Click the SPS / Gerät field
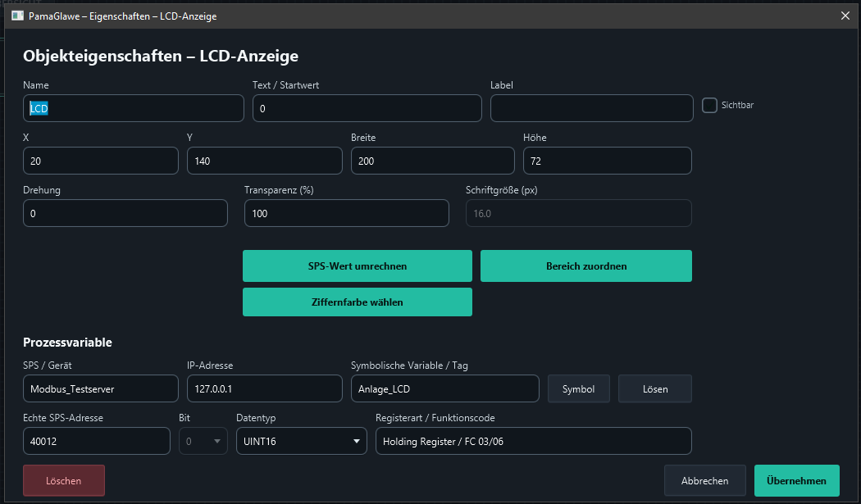Viewport: 861px width, 504px height. click(x=101, y=388)
